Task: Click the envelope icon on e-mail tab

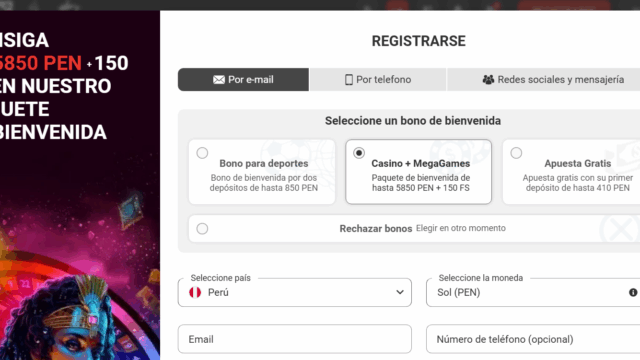Action: (x=219, y=80)
